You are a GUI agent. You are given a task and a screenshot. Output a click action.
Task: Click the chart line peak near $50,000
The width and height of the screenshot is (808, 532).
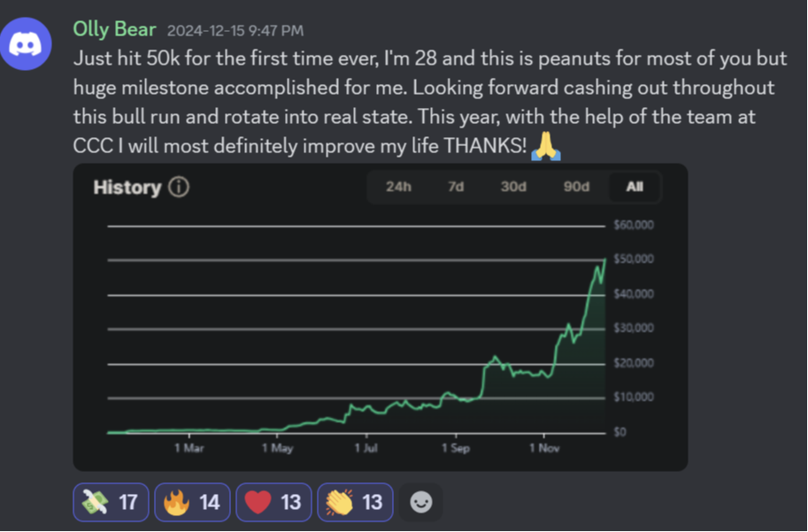click(x=605, y=259)
